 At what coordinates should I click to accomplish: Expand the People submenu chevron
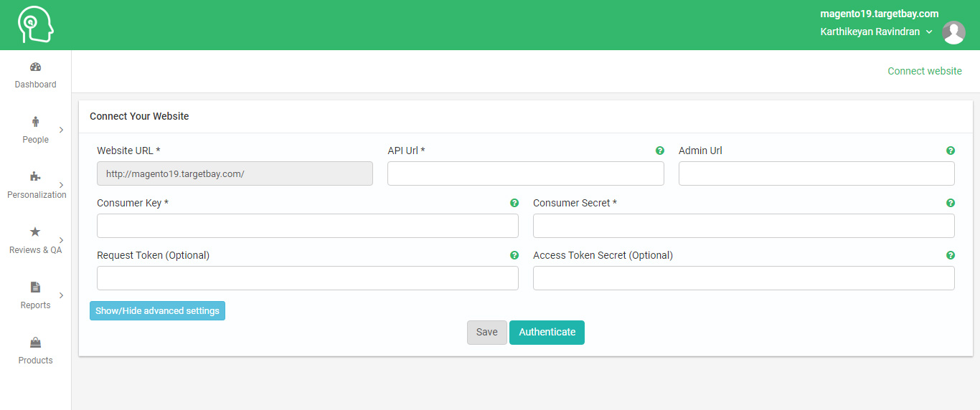[x=61, y=130]
